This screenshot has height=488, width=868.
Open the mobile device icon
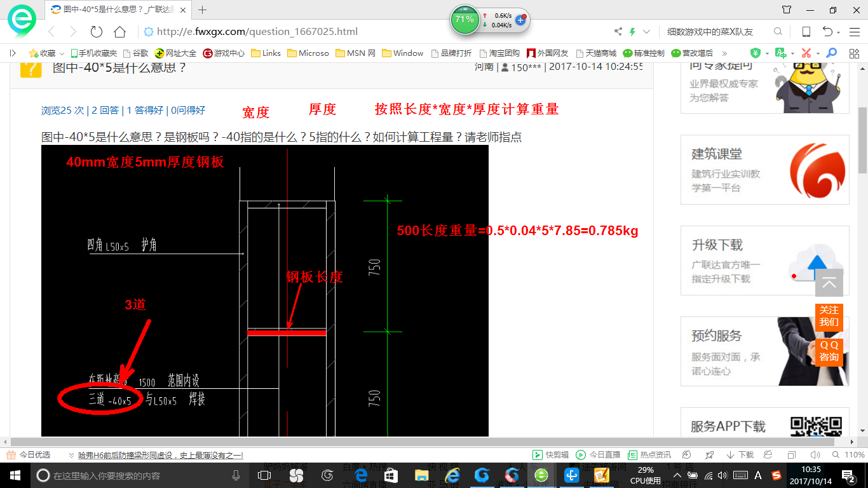coord(806,32)
